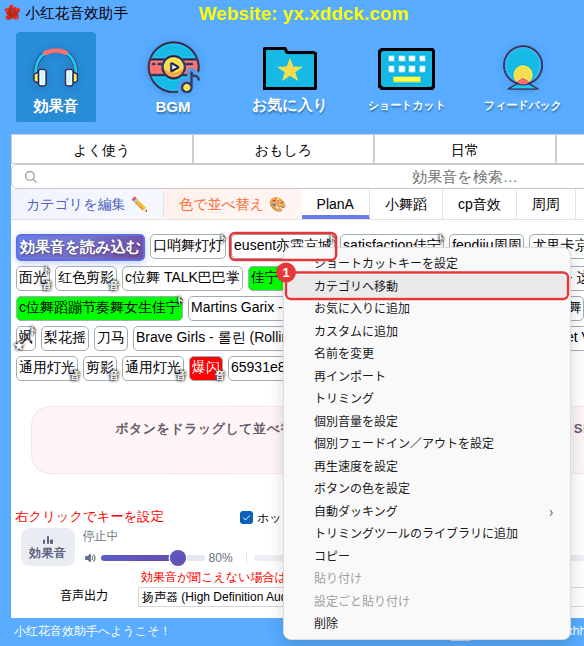
Task: Play the red 爆闪 sound button
Action: coord(206,368)
